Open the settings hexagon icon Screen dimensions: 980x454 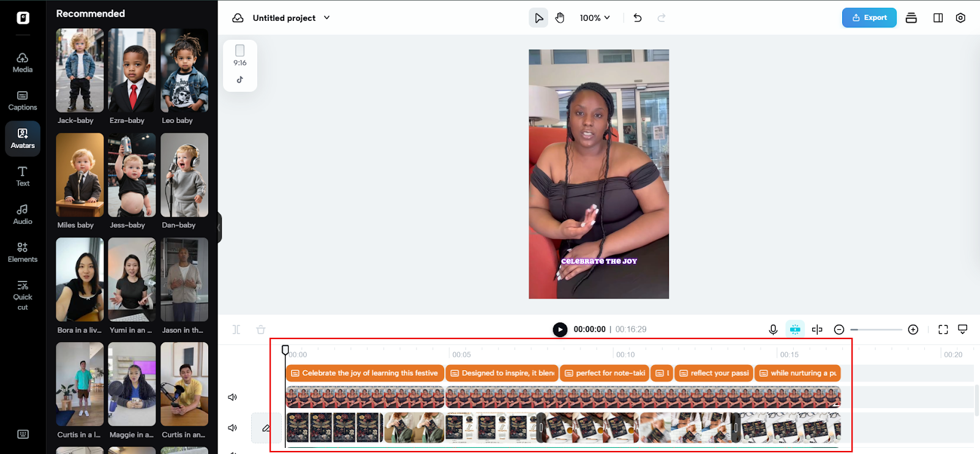click(x=960, y=18)
